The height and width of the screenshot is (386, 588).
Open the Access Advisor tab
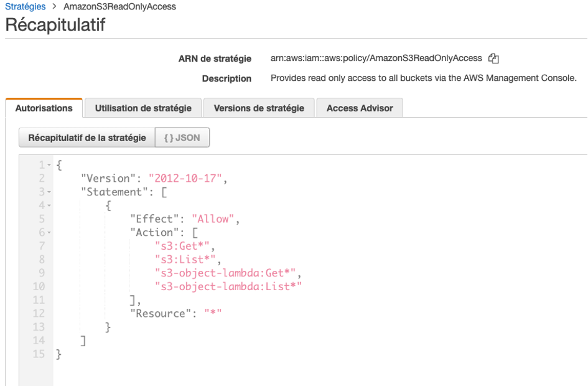360,108
